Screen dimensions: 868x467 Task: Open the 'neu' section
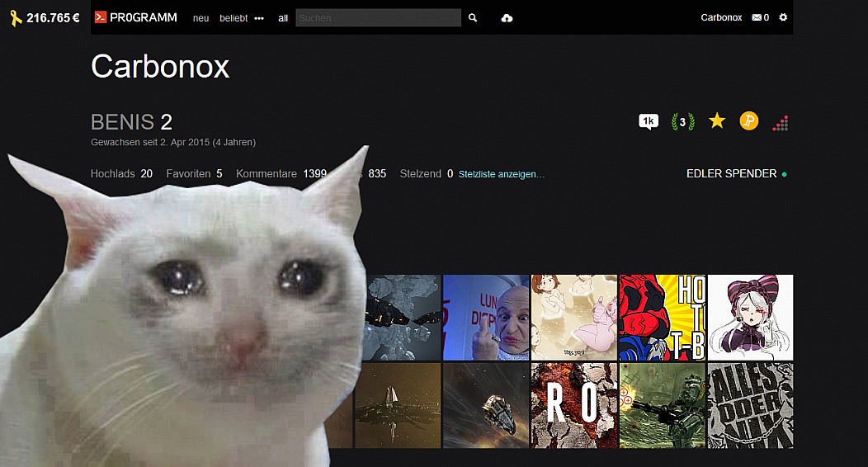point(201,18)
